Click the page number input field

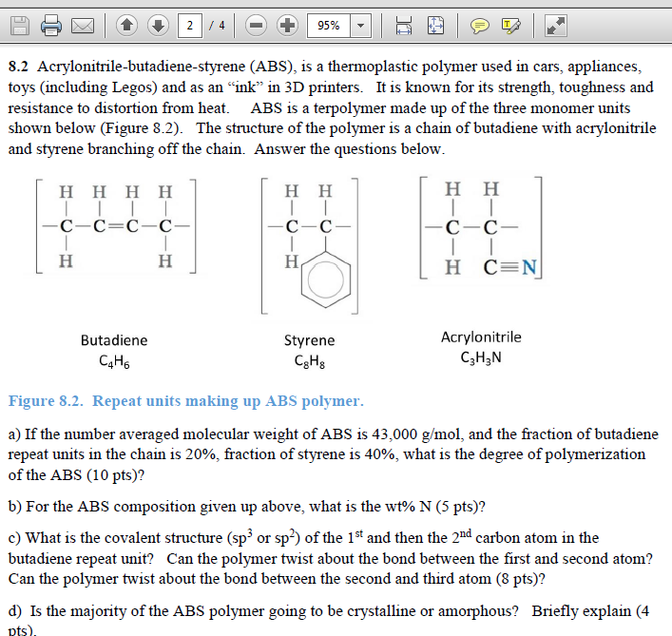190,26
